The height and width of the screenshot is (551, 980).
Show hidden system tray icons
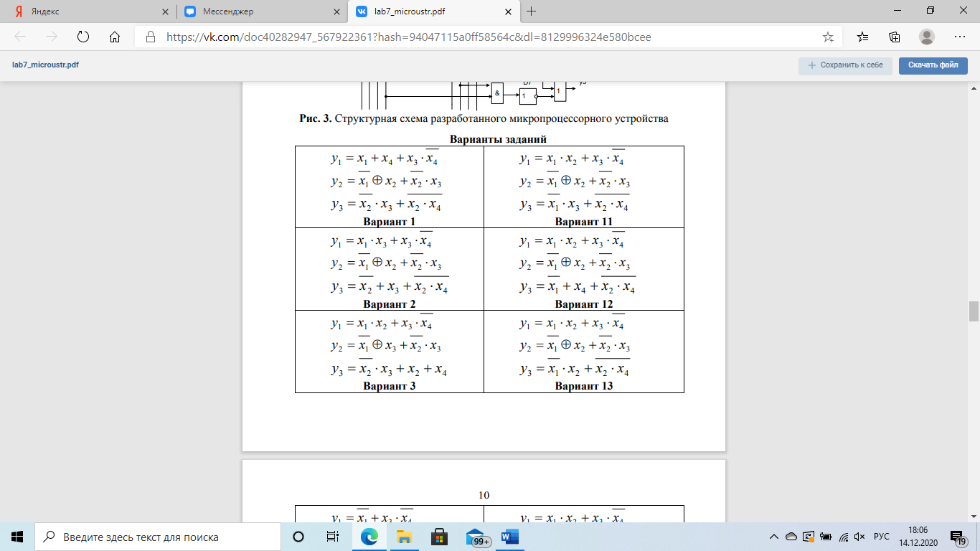774,537
